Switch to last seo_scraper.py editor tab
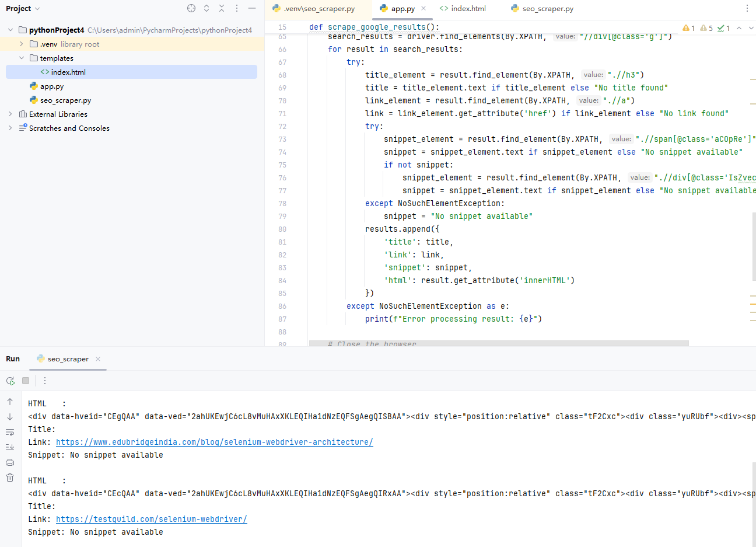756x547 pixels. (x=542, y=8)
